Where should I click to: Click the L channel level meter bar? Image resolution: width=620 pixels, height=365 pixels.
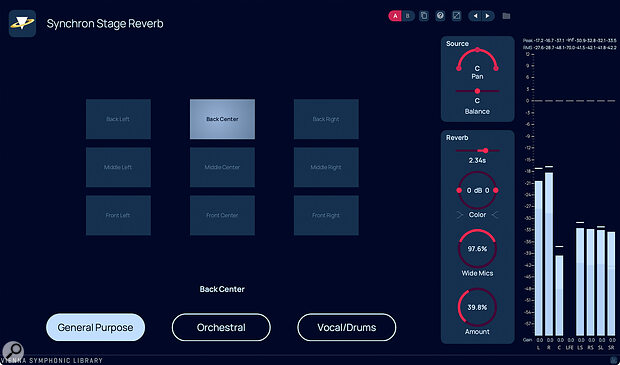point(539,258)
